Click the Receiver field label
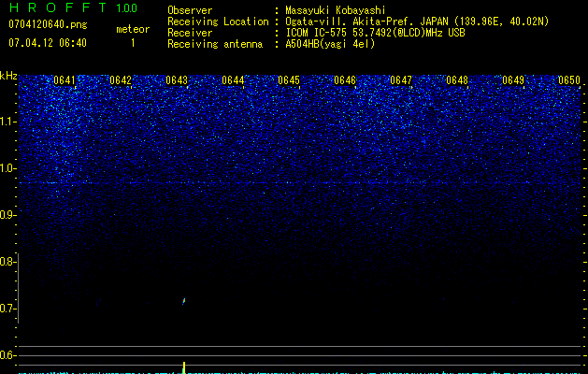Image resolution: width=588 pixels, height=374 pixels. coord(190,33)
